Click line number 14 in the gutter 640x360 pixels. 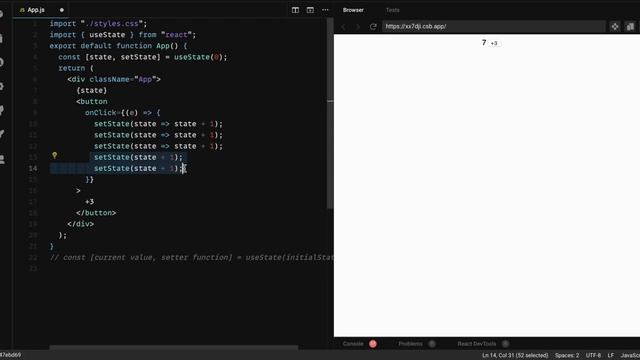(x=33, y=169)
